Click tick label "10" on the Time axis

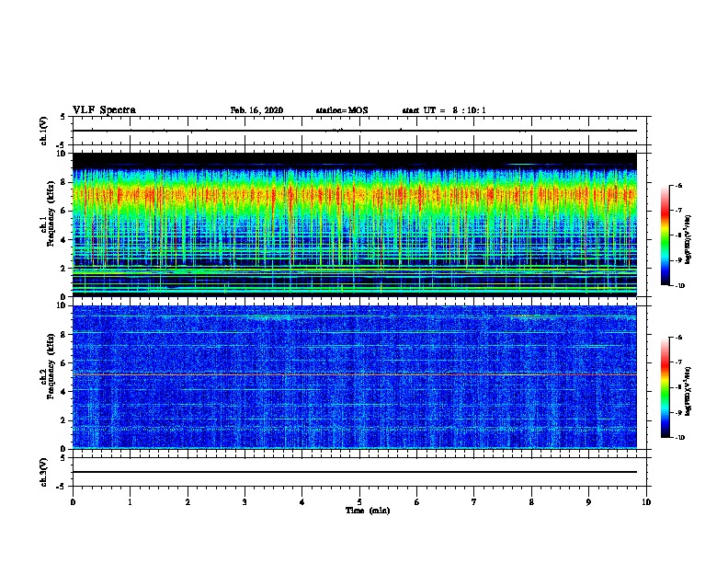point(646,502)
